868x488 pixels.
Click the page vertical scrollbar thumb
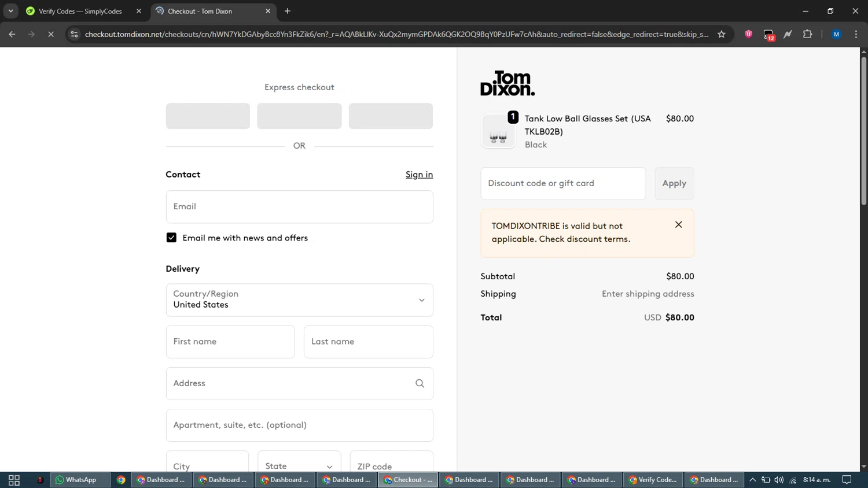pos(863,131)
